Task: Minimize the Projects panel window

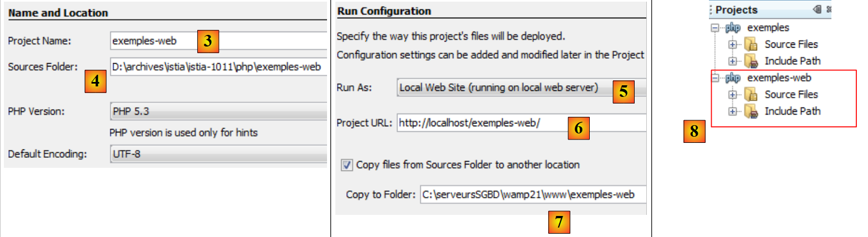Action: tap(818, 9)
